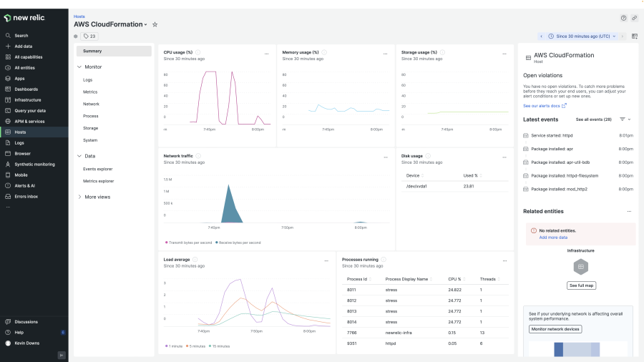The image size is (644, 362).
Task: Open the Since 30 minutes ago time picker
Action: coord(582,36)
